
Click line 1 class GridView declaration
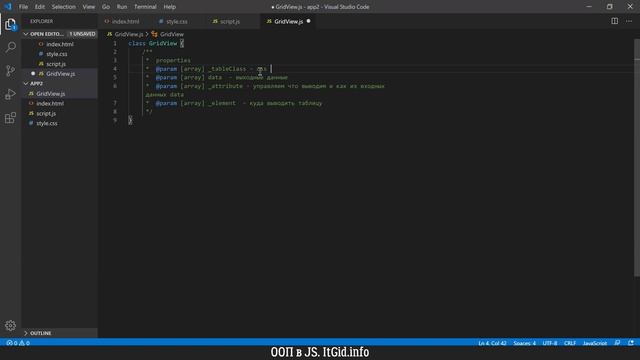point(156,43)
